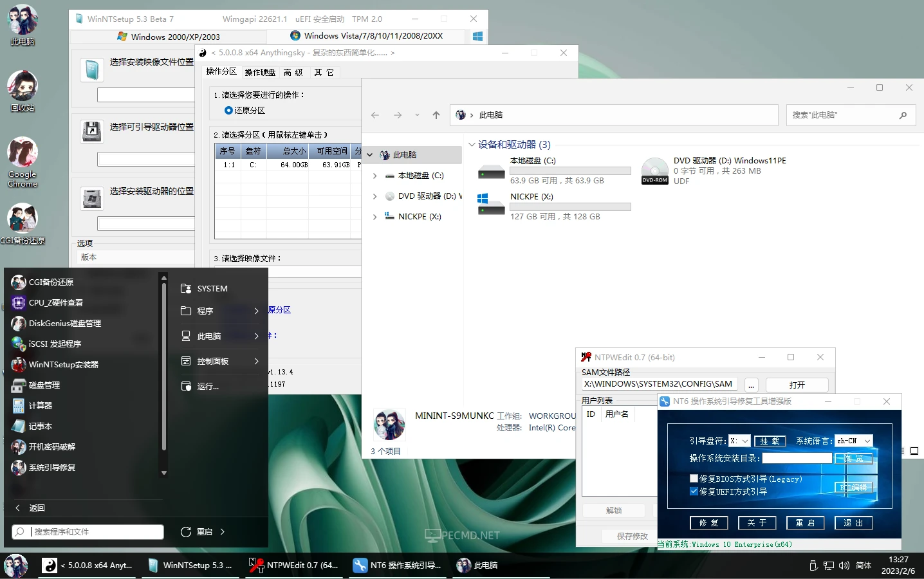This screenshot has height=579, width=924.
Task: Expand DVD 驱动器 (D:) tree node
Action: click(375, 196)
